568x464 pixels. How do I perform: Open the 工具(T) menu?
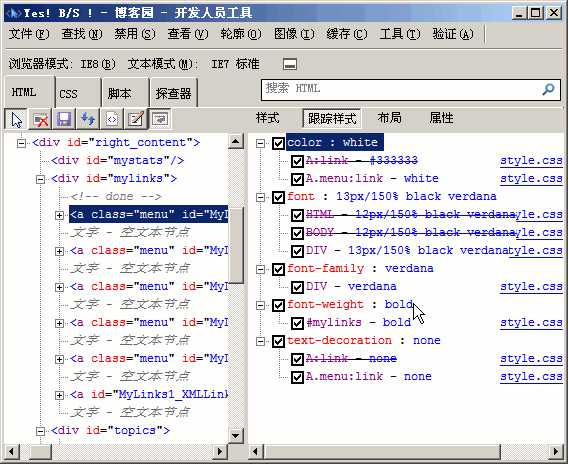[400, 34]
